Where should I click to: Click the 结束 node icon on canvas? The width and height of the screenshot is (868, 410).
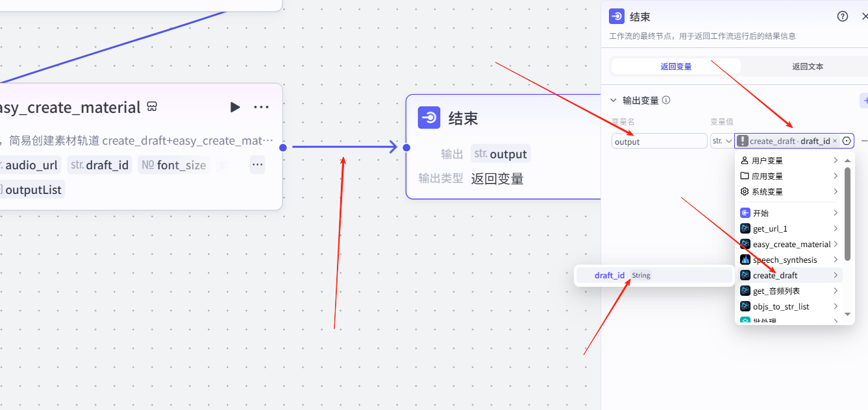[x=429, y=117]
